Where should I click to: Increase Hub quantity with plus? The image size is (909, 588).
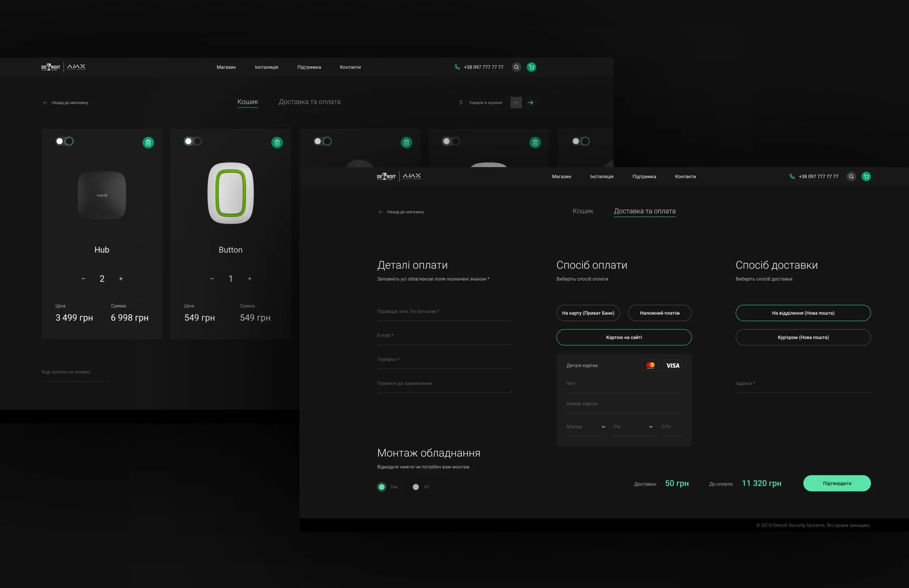click(x=121, y=279)
